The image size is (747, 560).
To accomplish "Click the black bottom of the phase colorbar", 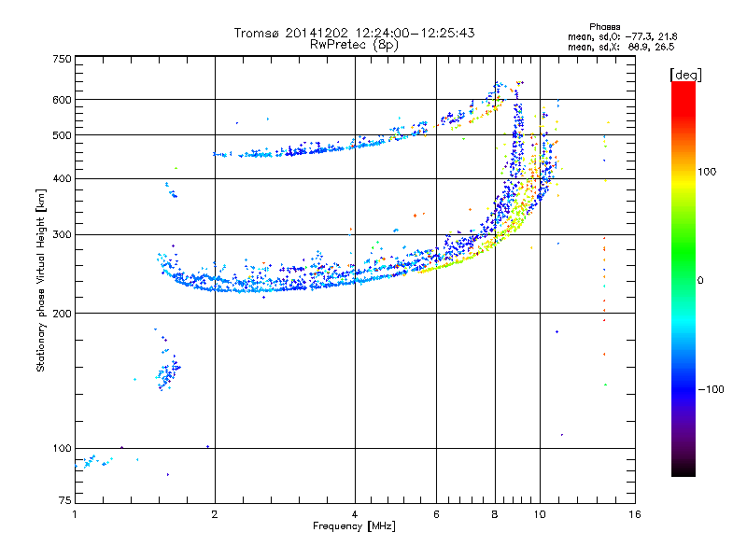I will coord(684,471).
